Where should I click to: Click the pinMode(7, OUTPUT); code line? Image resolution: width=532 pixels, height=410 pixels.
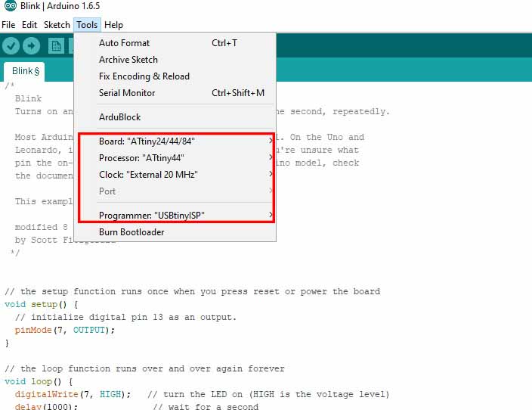[x=65, y=330]
